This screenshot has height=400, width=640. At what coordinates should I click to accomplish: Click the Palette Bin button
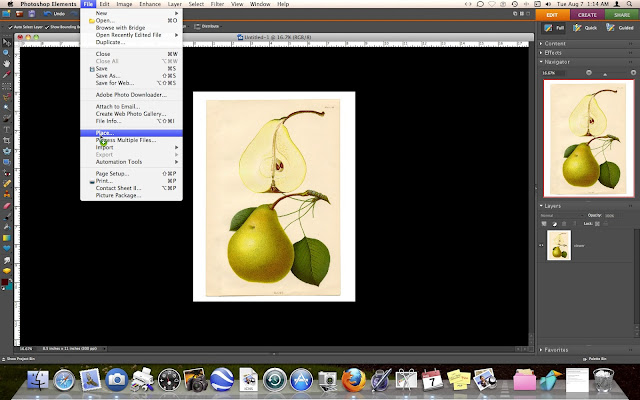point(595,359)
